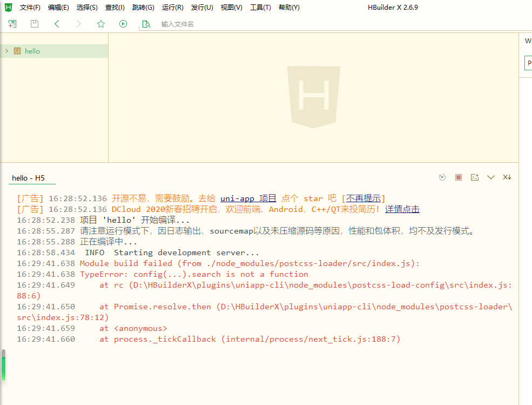This screenshot has width=532, height=405.
Task: Open the uni-app 项目 link
Action: pos(248,198)
